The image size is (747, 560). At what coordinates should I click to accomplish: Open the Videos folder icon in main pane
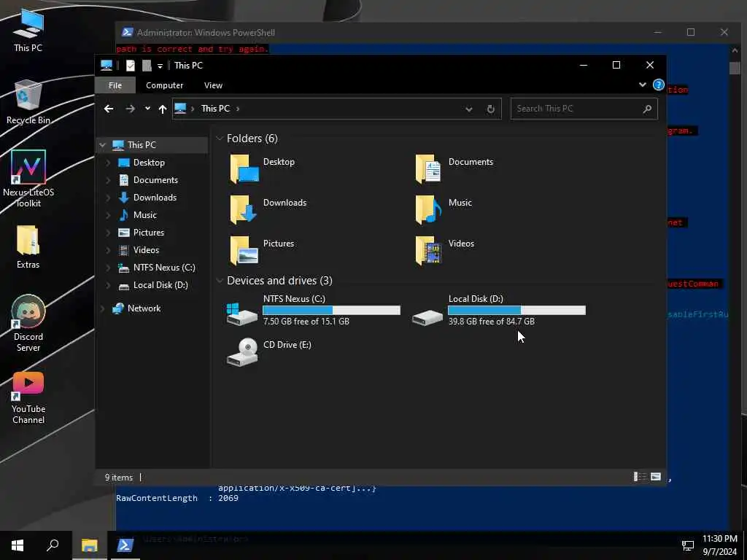coord(427,250)
